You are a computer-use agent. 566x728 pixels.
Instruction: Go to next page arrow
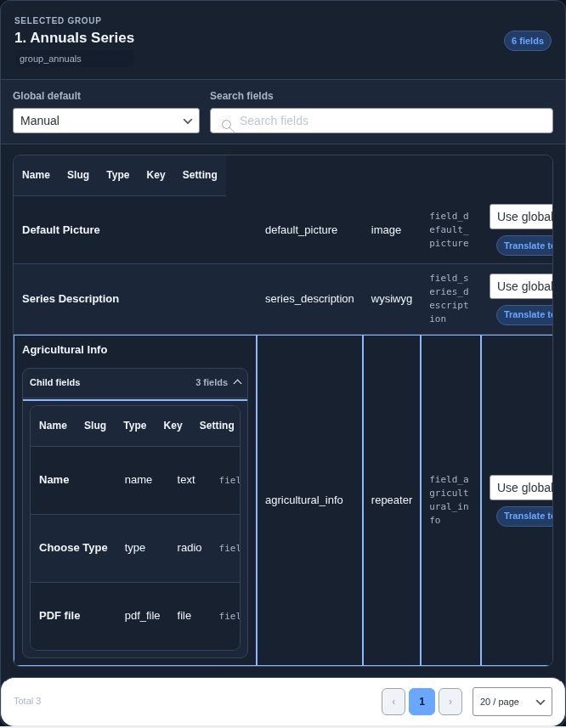coord(450,702)
